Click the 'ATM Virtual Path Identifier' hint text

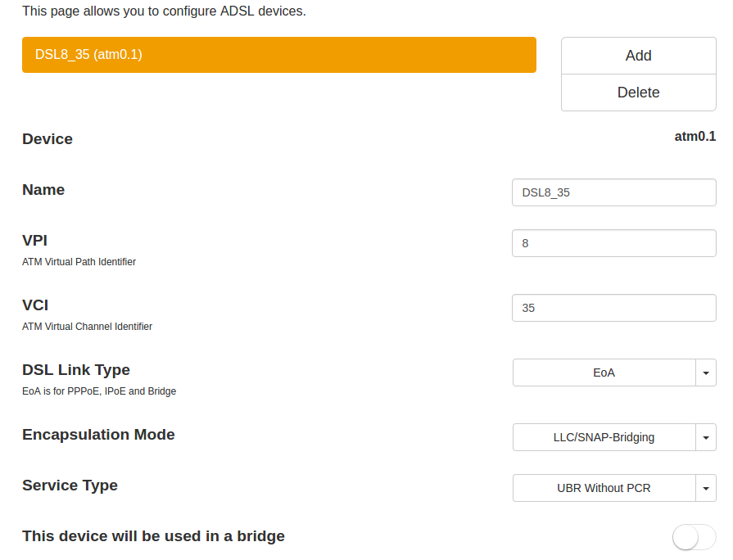[x=79, y=262]
